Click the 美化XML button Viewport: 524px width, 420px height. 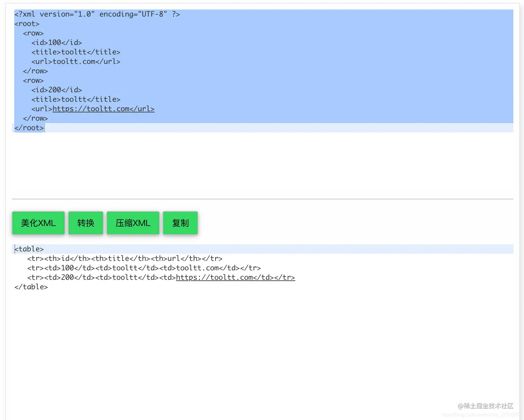38,223
